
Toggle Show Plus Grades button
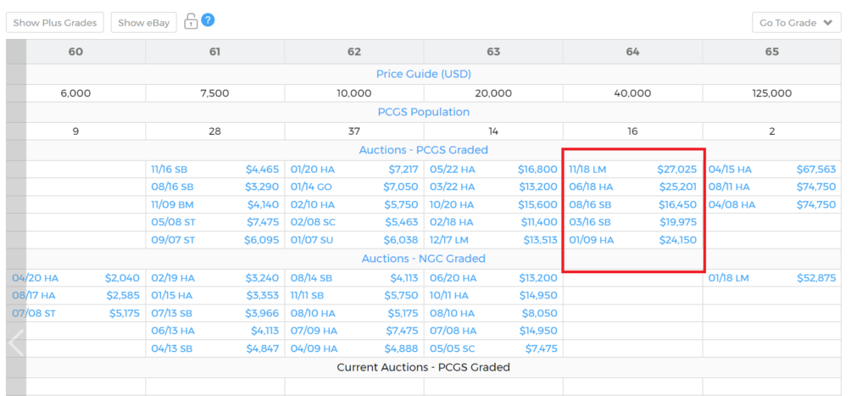coord(55,23)
